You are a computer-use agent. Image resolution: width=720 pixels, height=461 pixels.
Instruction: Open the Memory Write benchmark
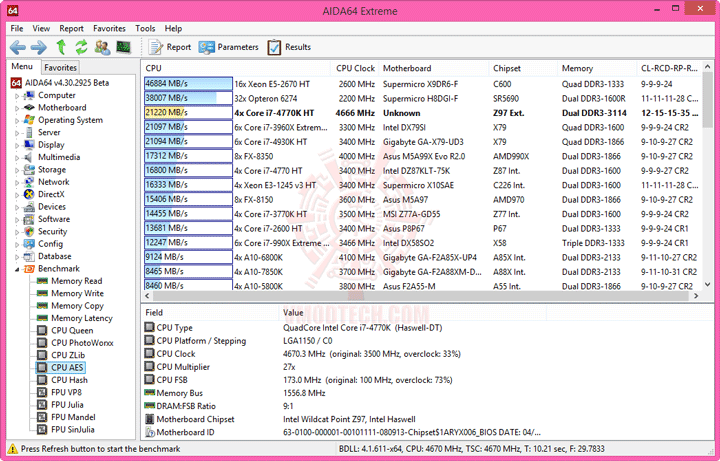coord(77,293)
